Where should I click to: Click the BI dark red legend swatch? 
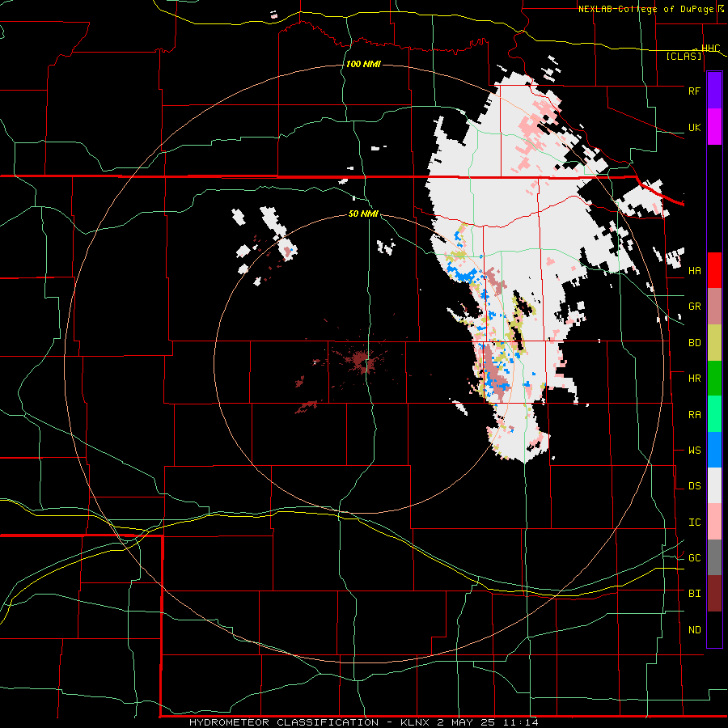714,594
